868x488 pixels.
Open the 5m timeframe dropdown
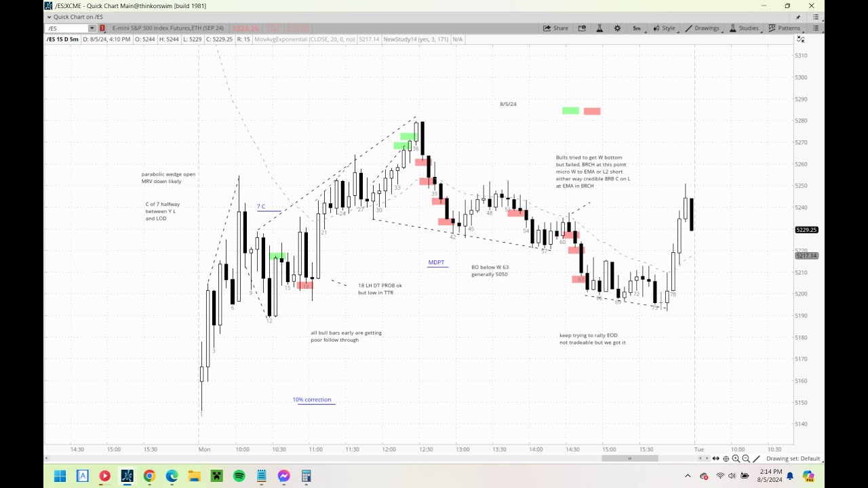637,28
